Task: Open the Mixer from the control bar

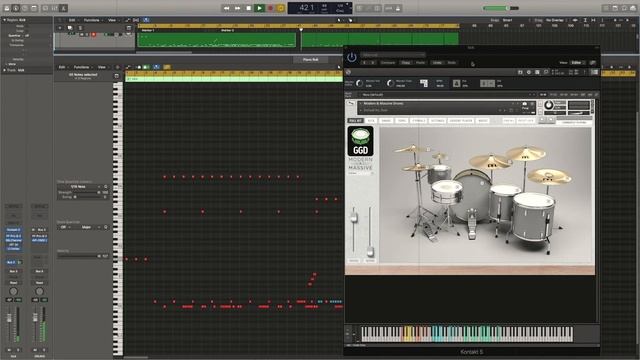Action: [55, 8]
